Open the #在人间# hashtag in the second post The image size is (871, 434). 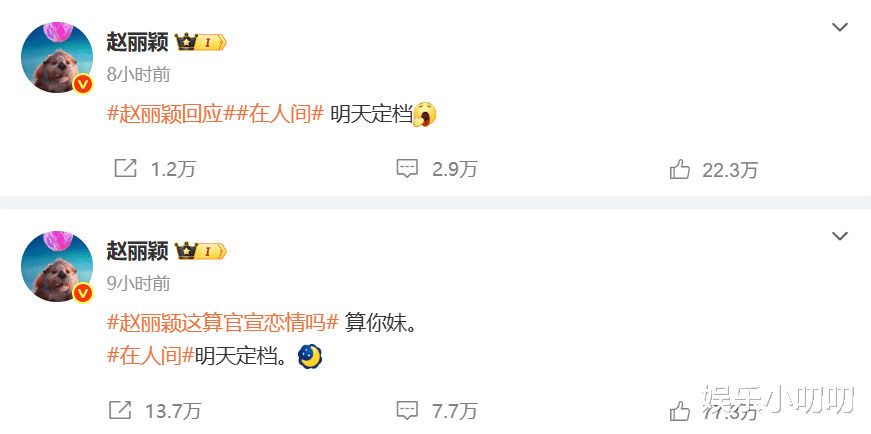(x=150, y=357)
